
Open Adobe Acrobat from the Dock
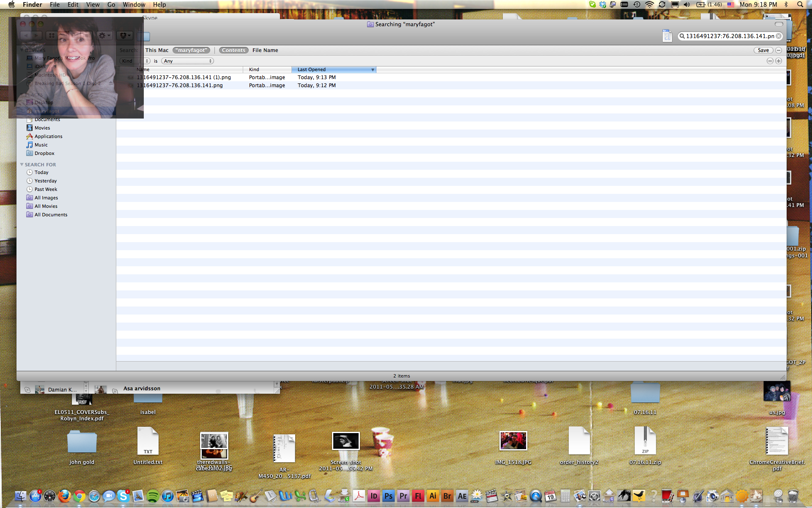(359, 496)
